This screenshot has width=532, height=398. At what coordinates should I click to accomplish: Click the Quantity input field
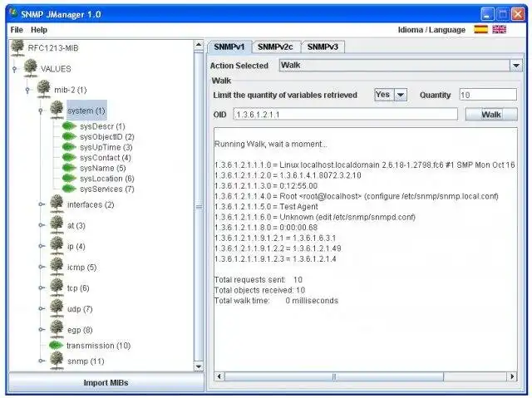click(488, 95)
